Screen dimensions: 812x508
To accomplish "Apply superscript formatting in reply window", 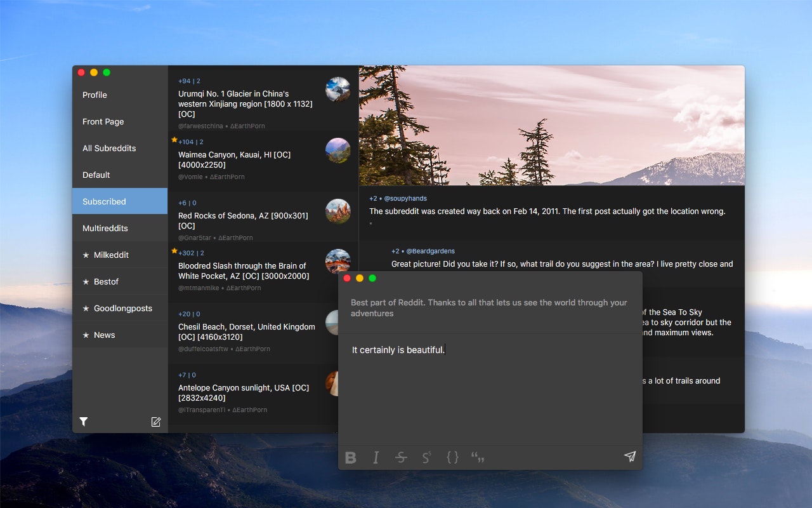I will click(426, 457).
